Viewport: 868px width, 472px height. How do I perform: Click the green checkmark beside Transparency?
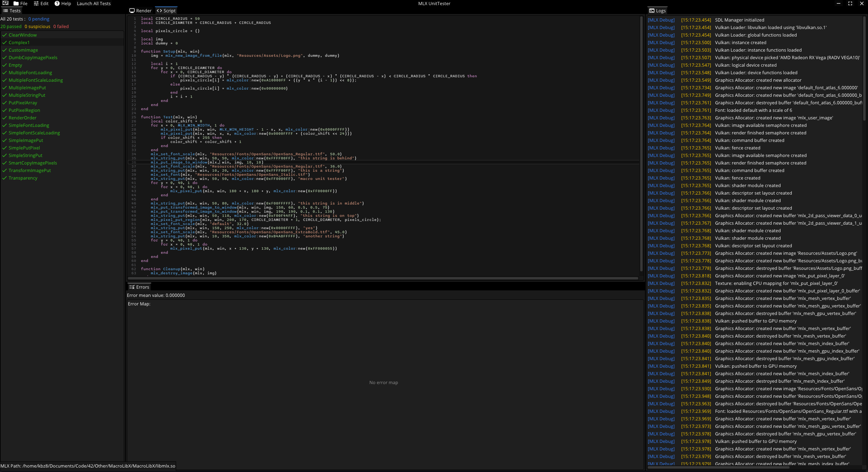point(4,178)
